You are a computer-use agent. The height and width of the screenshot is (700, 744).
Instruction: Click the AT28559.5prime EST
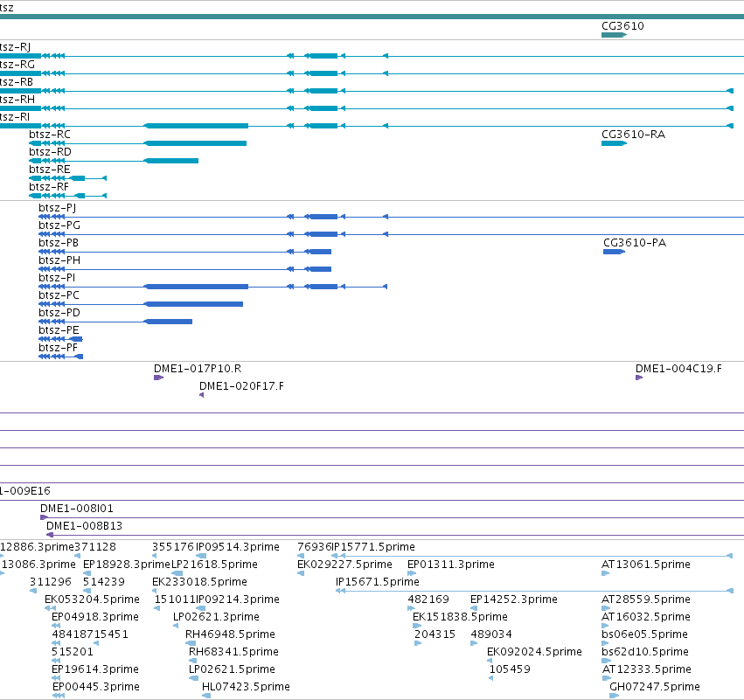646,600
